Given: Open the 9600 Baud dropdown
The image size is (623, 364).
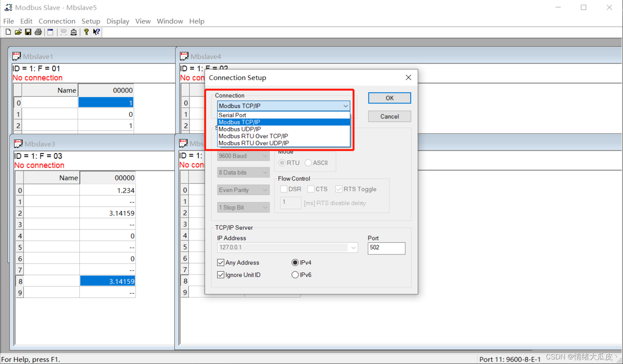Looking at the screenshot, I should (243, 156).
